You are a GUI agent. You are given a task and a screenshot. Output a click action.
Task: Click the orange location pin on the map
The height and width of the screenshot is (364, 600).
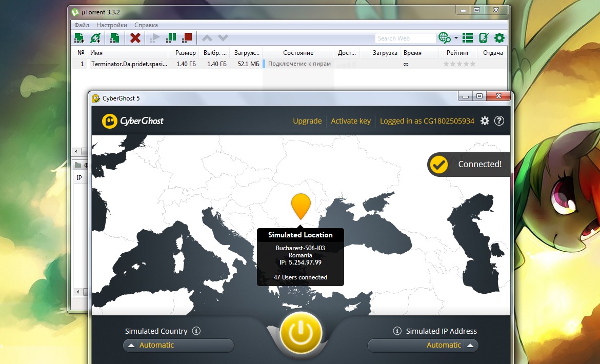[301, 207]
